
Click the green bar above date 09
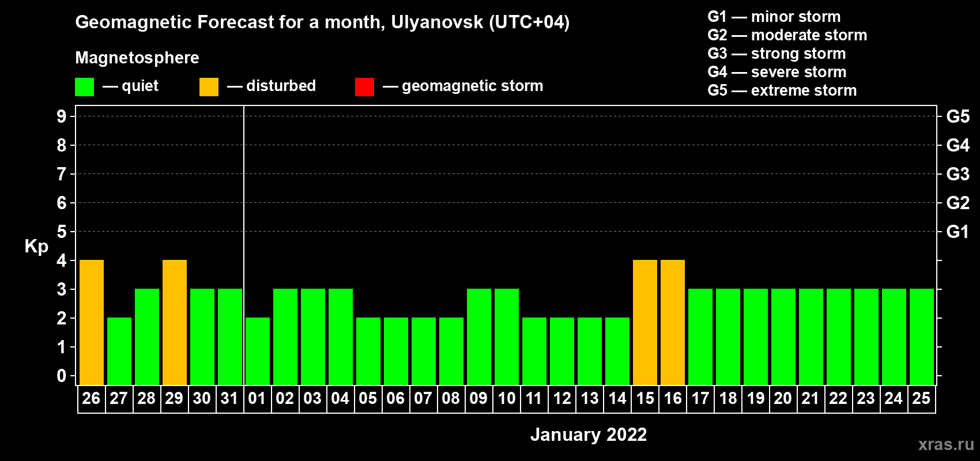tap(479, 337)
